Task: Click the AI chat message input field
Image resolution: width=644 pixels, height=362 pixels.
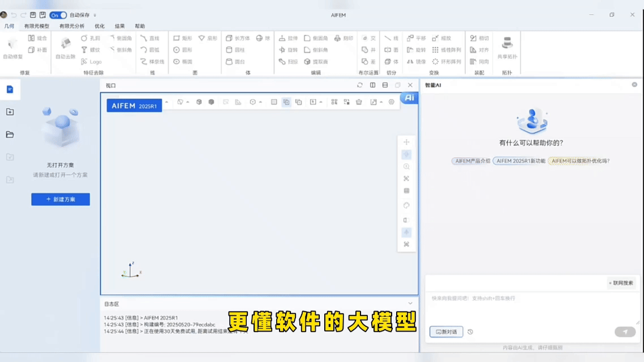Action: [x=533, y=308]
